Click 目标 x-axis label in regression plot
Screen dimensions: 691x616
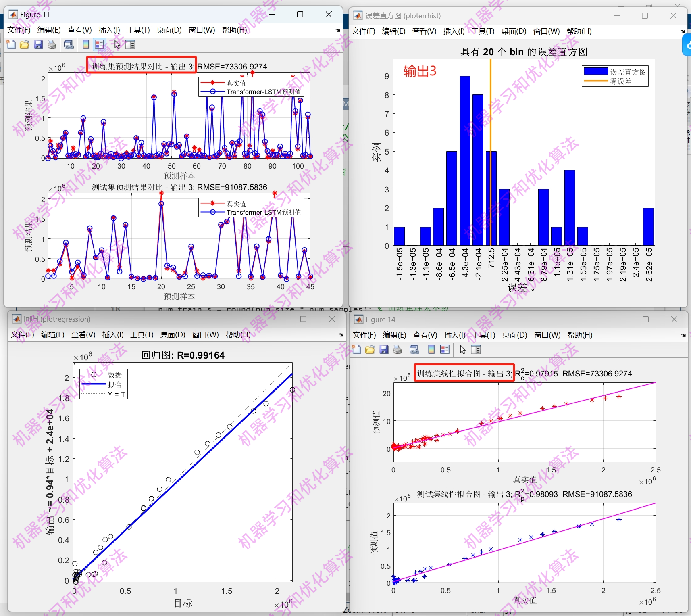(183, 603)
